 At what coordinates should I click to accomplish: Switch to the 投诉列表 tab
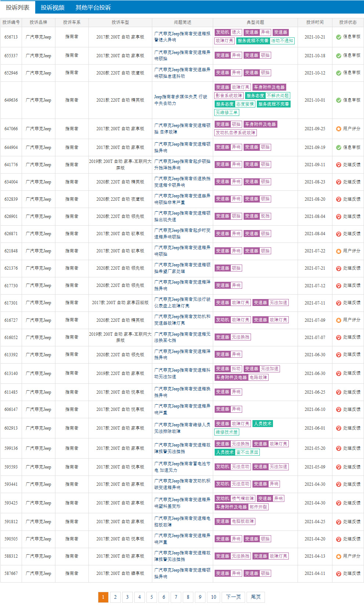pos(18,7)
